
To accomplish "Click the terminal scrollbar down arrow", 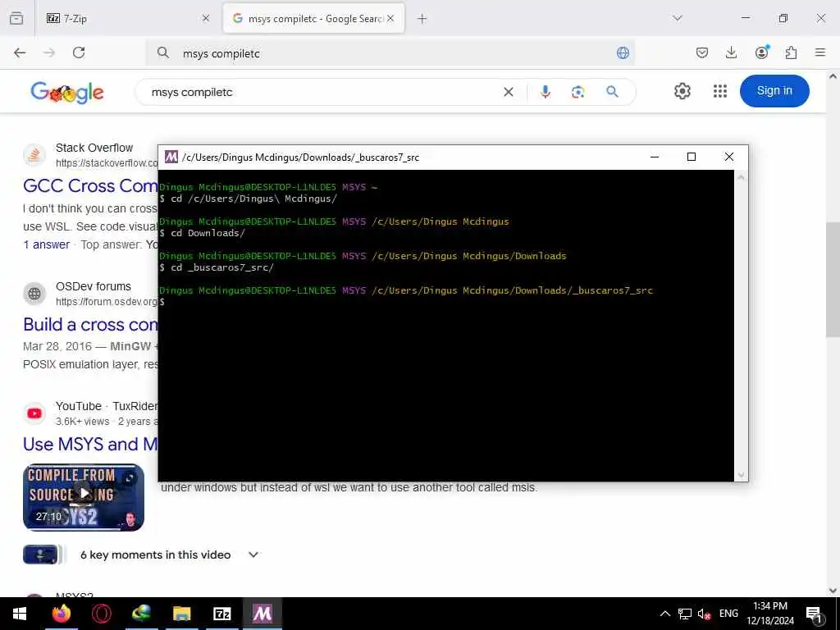I will click(x=741, y=475).
